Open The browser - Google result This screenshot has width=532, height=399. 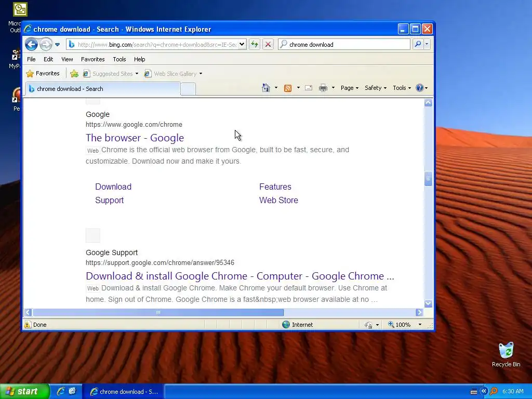135,138
